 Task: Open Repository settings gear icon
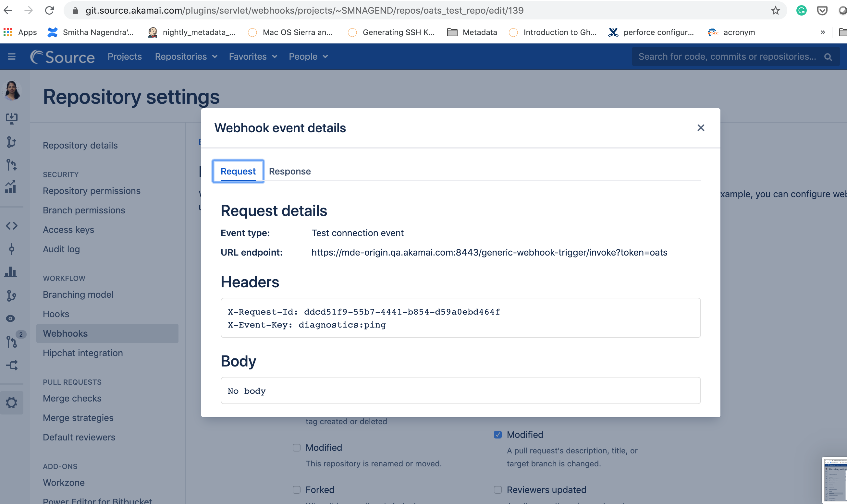(x=12, y=402)
